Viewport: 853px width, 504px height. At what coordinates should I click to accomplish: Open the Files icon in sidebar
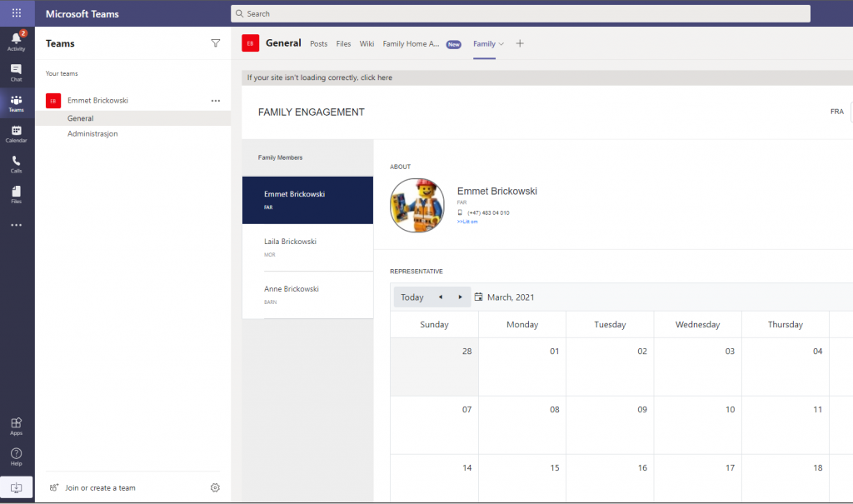click(x=17, y=195)
